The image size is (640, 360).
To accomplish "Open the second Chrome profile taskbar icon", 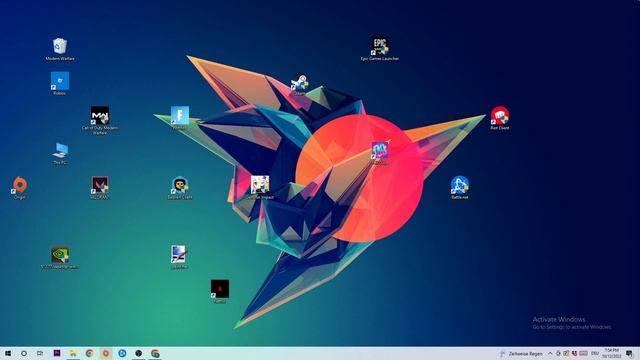I will click(x=155, y=353).
